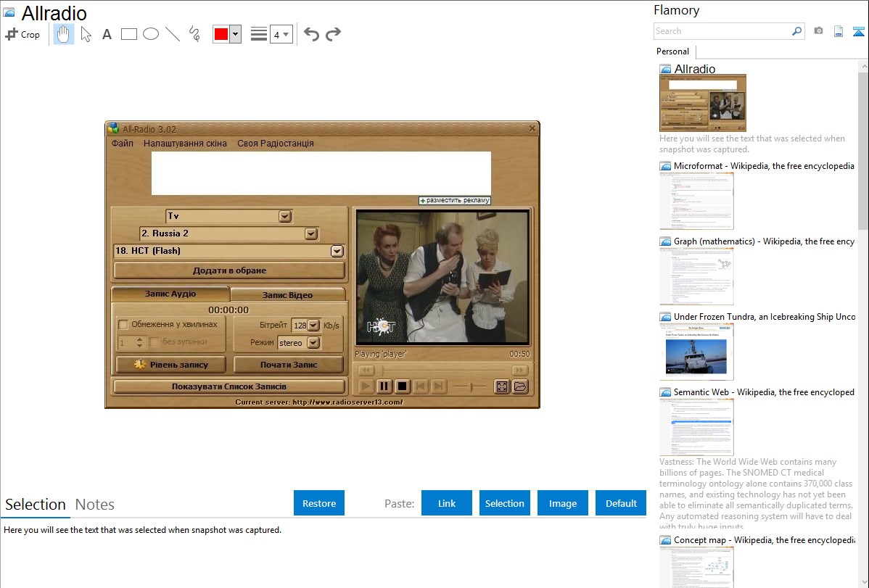Click the Додати в обране button
The width and height of the screenshot is (869, 588).
(x=229, y=270)
